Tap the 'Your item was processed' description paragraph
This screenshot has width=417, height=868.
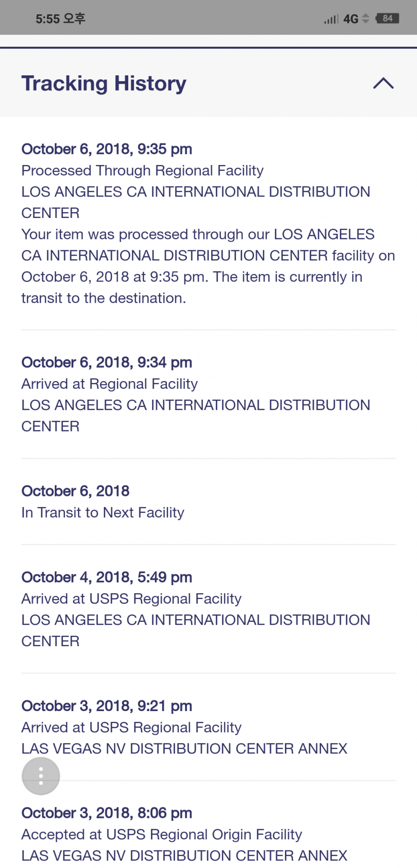208,266
